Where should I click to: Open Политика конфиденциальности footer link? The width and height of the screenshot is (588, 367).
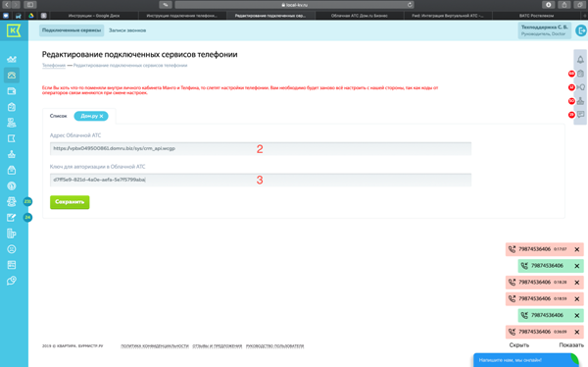pos(155,346)
